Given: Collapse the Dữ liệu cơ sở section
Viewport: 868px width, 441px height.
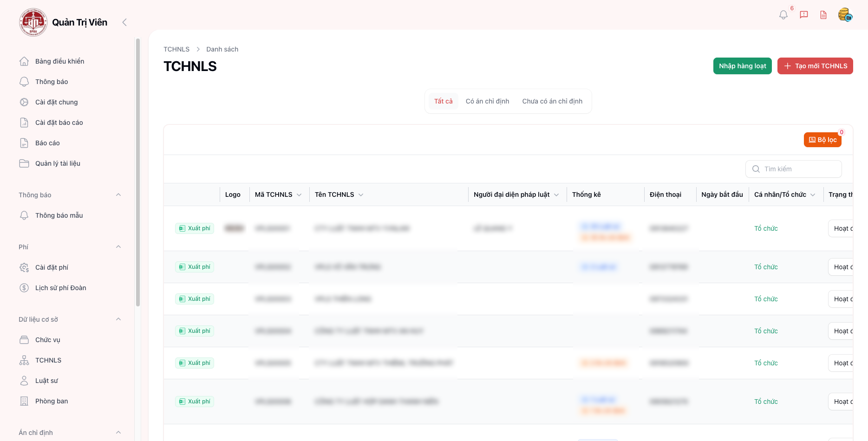Looking at the screenshot, I should tap(118, 319).
